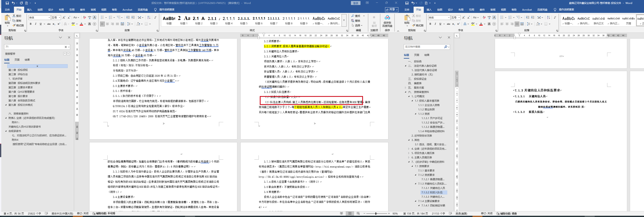The width and height of the screenshot is (644, 217).
Task: Toggle Italic in right window ribbon
Action: pos(435,24)
